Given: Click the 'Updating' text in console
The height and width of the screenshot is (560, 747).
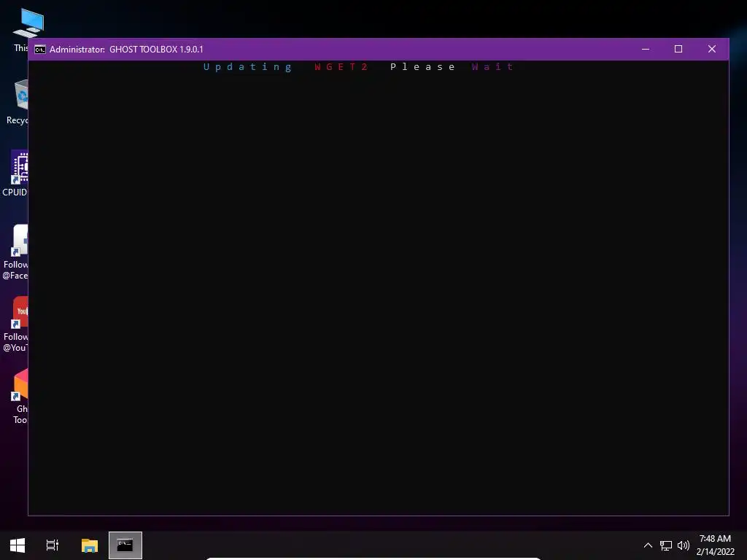Looking at the screenshot, I should tap(247, 67).
